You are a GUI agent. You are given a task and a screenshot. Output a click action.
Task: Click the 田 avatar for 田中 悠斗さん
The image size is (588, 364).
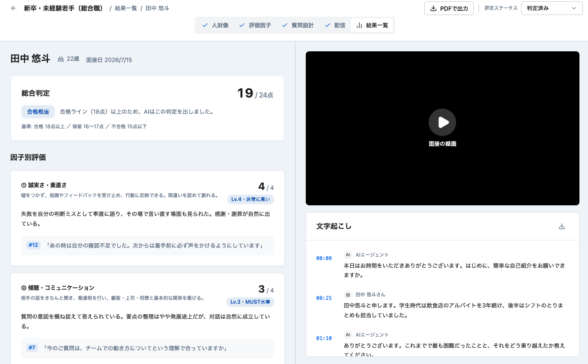click(348, 295)
